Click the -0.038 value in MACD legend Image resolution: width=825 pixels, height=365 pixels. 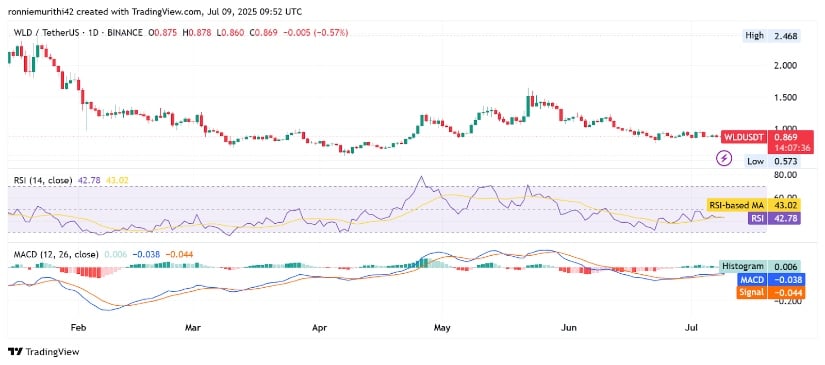[x=146, y=255]
